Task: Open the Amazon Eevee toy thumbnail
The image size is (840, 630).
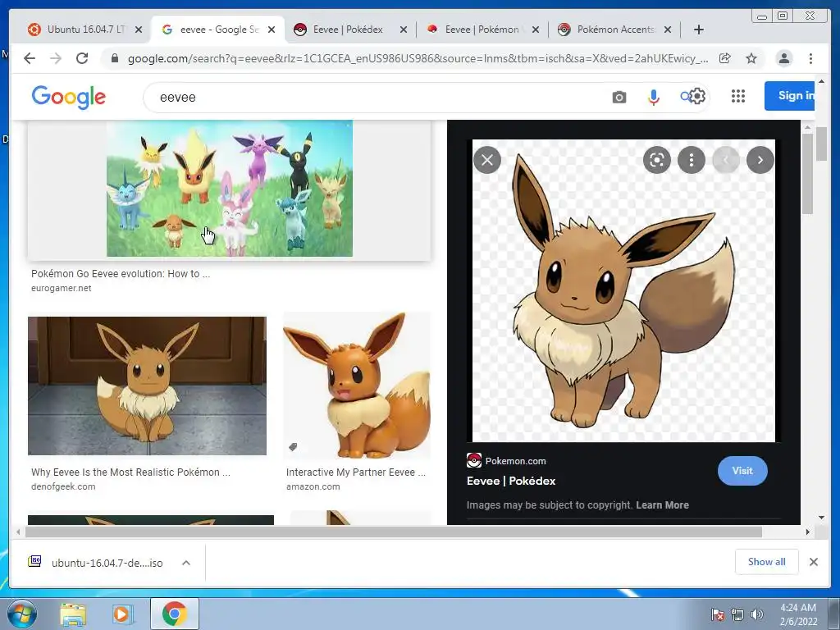Action: pos(357,386)
